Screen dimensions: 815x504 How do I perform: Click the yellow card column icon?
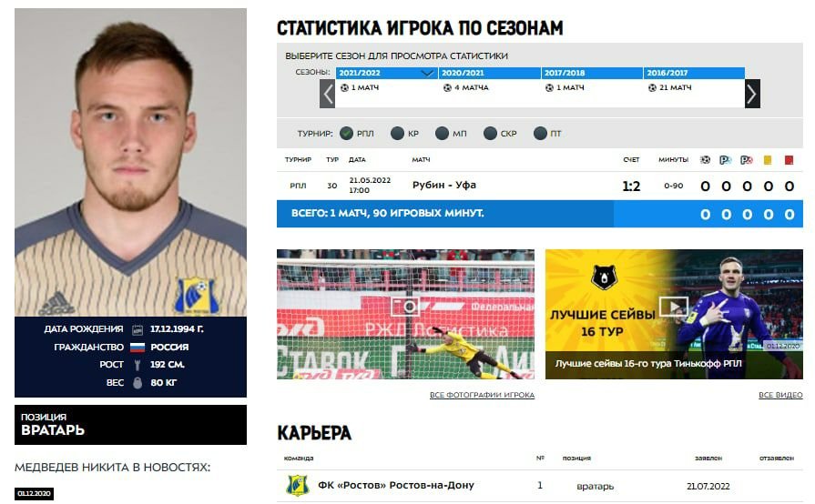pos(767,160)
